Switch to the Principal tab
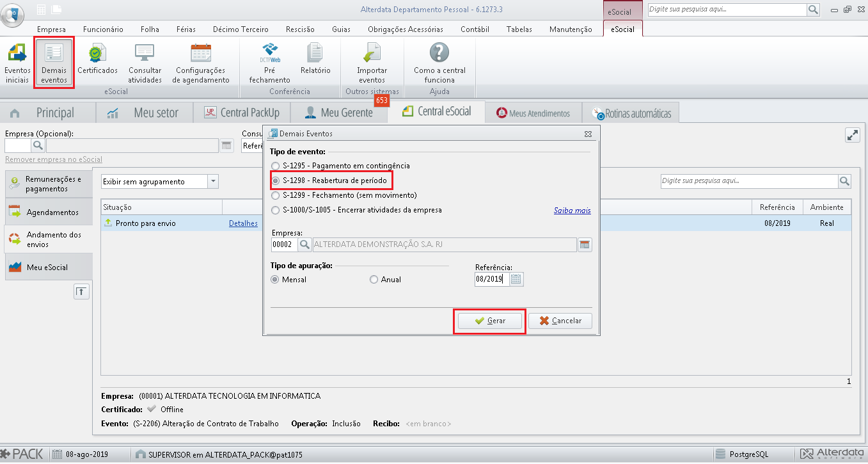The width and height of the screenshot is (868, 464). tap(47, 113)
